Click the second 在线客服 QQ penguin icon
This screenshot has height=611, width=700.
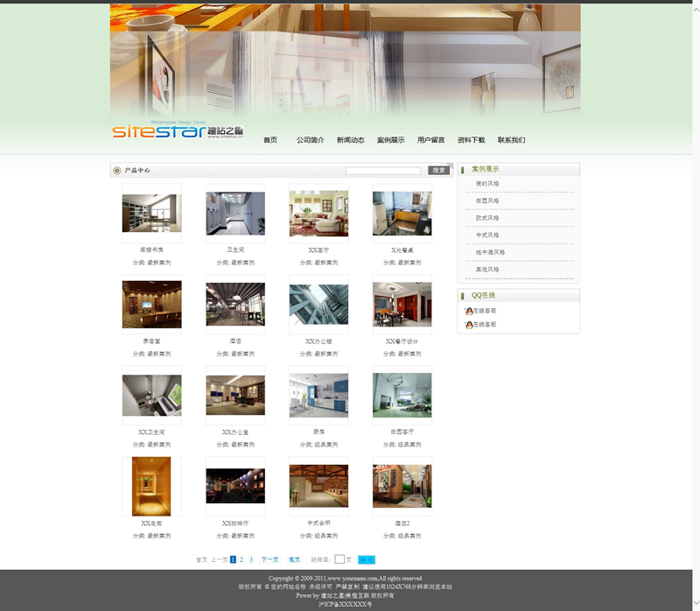pyautogui.click(x=469, y=325)
